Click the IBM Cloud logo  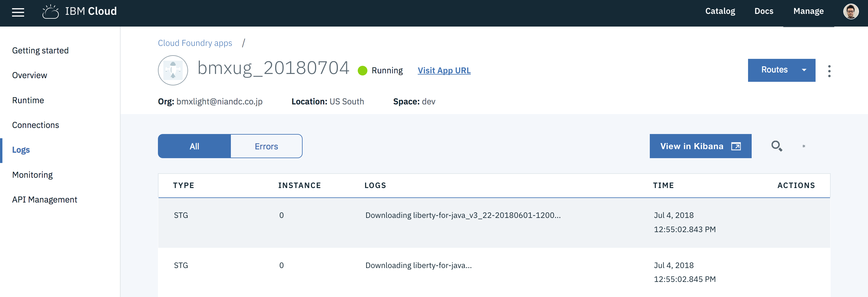click(x=80, y=11)
